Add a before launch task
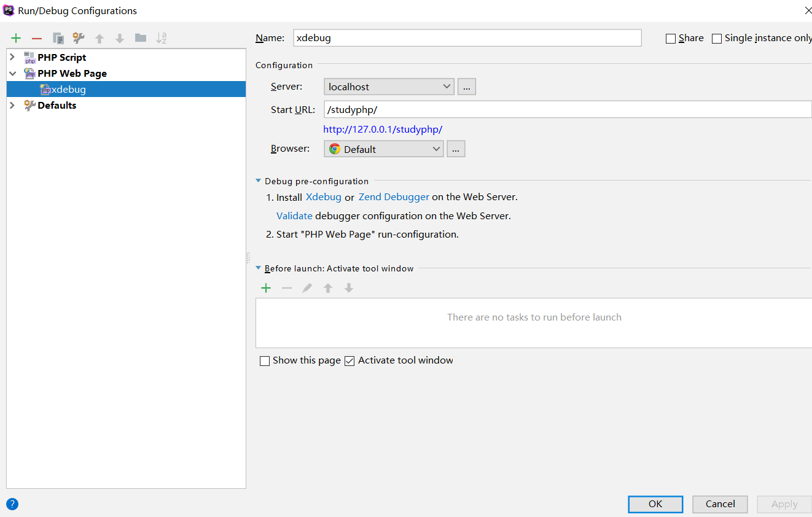Screen dimensions: 812x517 (x=266, y=288)
